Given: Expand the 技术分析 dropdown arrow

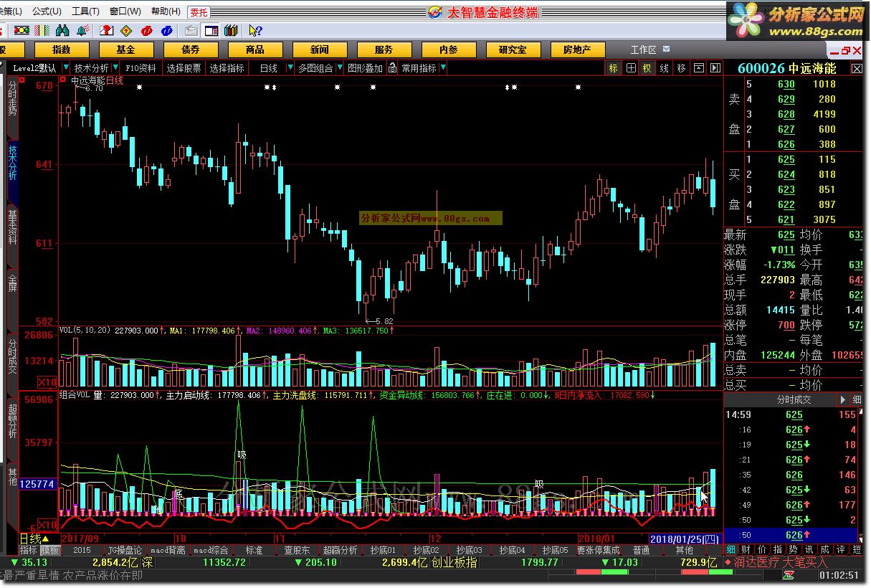Looking at the screenshot, I should click(x=115, y=68).
